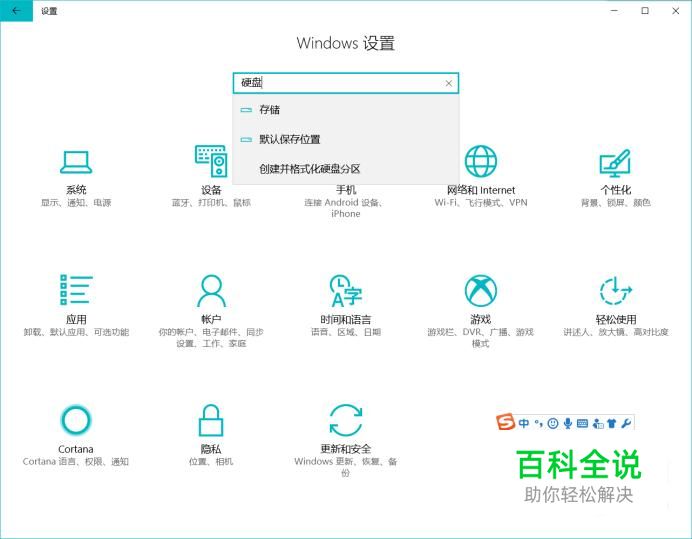Open the 时间和语言 icon

[x=346, y=290]
